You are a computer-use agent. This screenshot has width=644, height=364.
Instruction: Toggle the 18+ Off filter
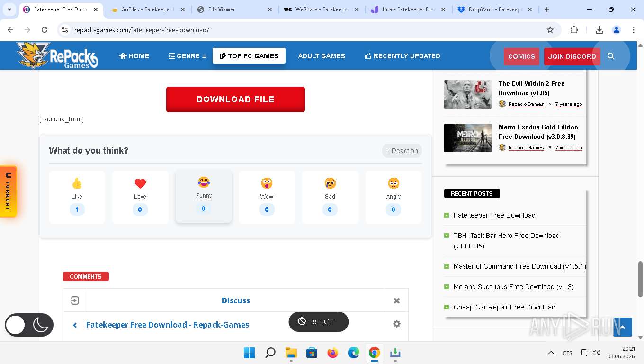(319, 321)
